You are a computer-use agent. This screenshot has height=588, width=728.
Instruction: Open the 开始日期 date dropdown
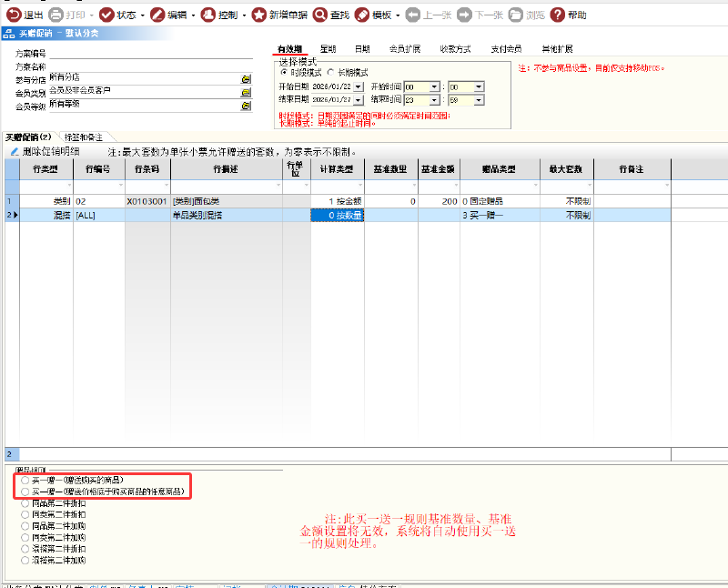[359, 86]
